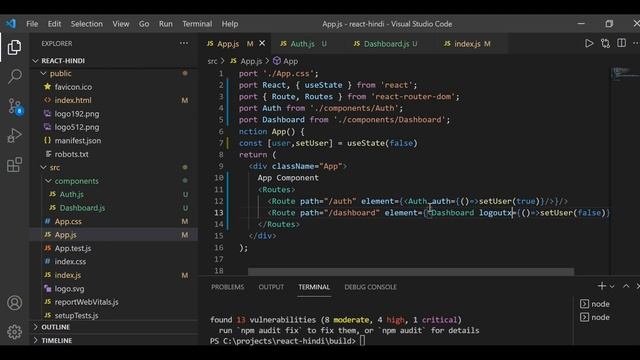The image size is (640, 360).
Task: Open the Accounts icon in activity bar
Action: [14, 303]
